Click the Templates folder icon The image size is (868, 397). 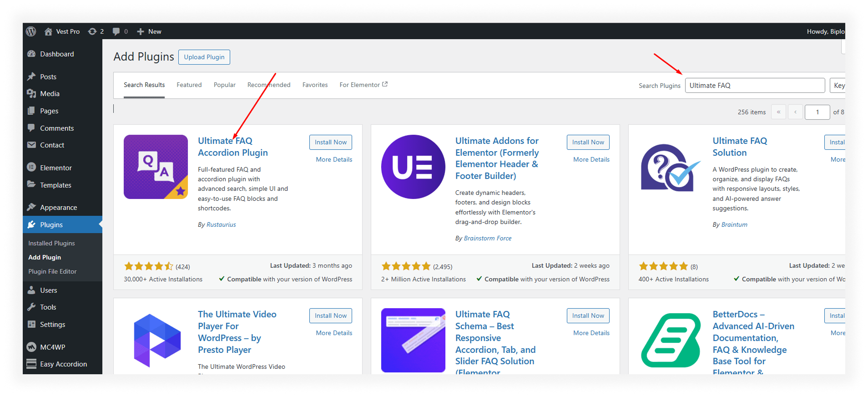point(31,184)
